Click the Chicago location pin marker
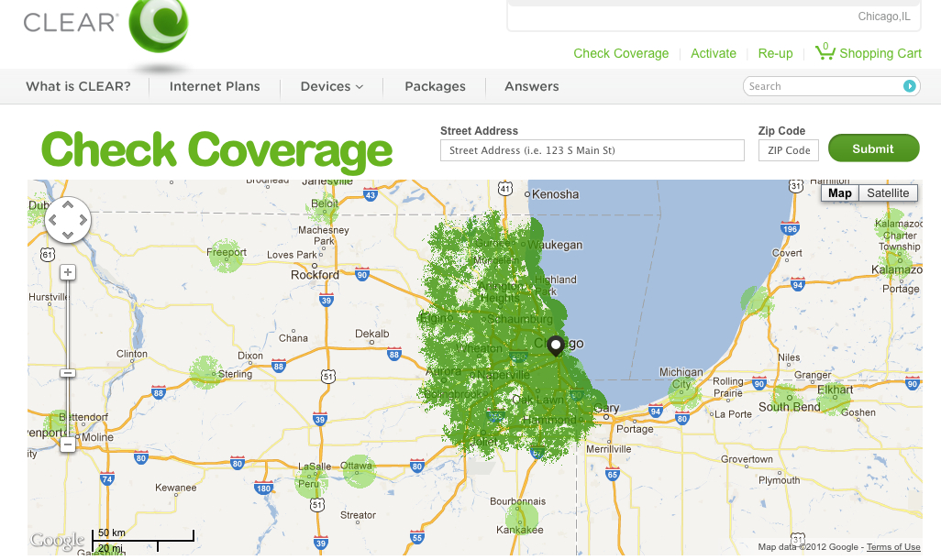Viewport: 941px width, 560px height. 556,346
